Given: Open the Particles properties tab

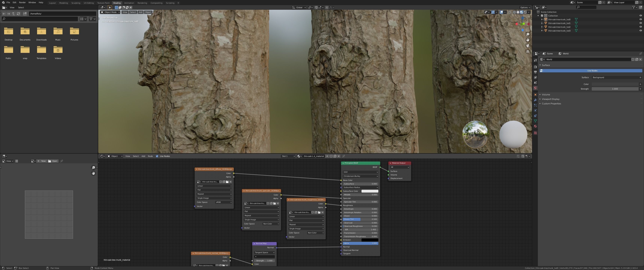Looking at the screenshot, I should [535, 105].
